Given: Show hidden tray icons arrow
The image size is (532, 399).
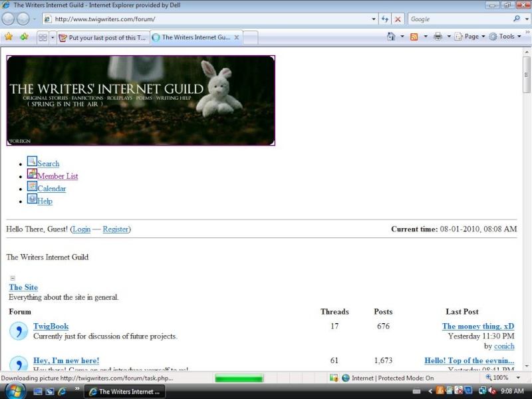Looking at the screenshot, I should (x=430, y=391).
